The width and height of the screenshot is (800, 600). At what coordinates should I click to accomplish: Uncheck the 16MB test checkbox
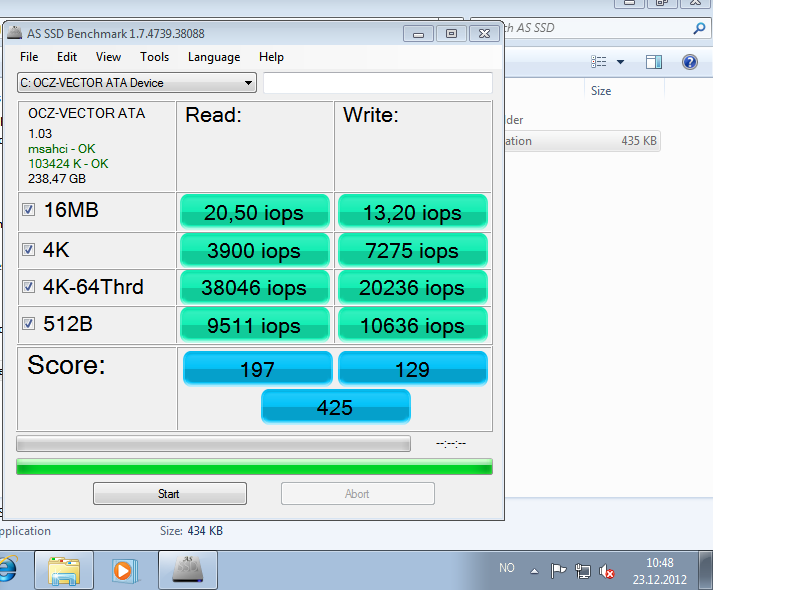(x=29, y=209)
